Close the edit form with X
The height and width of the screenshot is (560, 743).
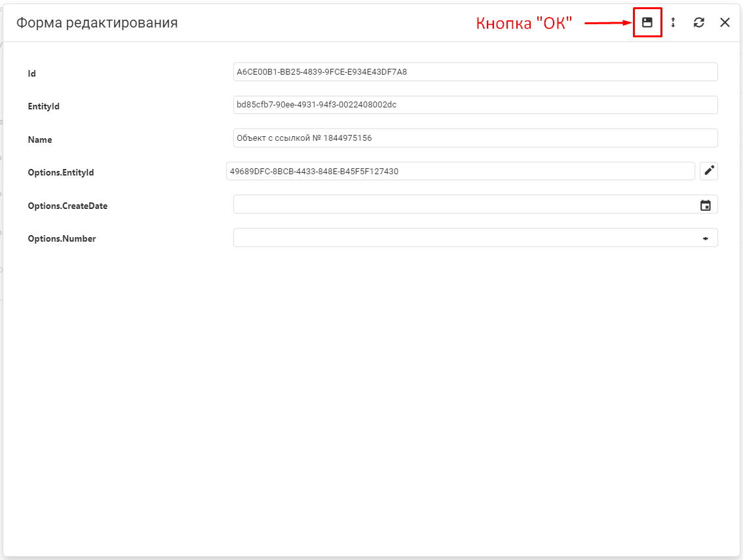(725, 22)
